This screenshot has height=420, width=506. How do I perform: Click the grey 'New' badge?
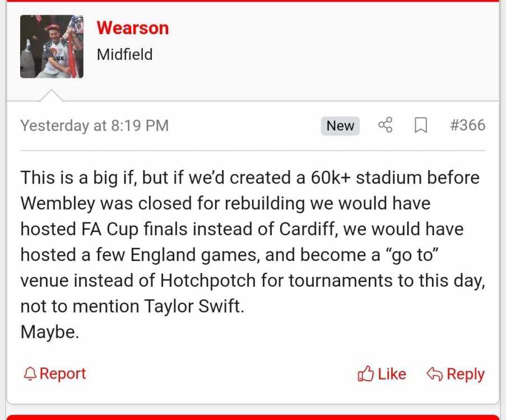[x=340, y=126]
